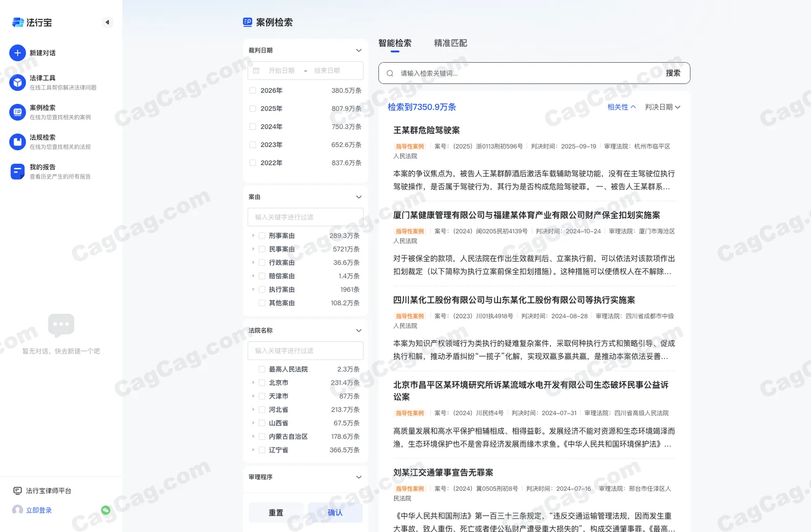Collapse the 案由 section chevron

click(x=358, y=197)
